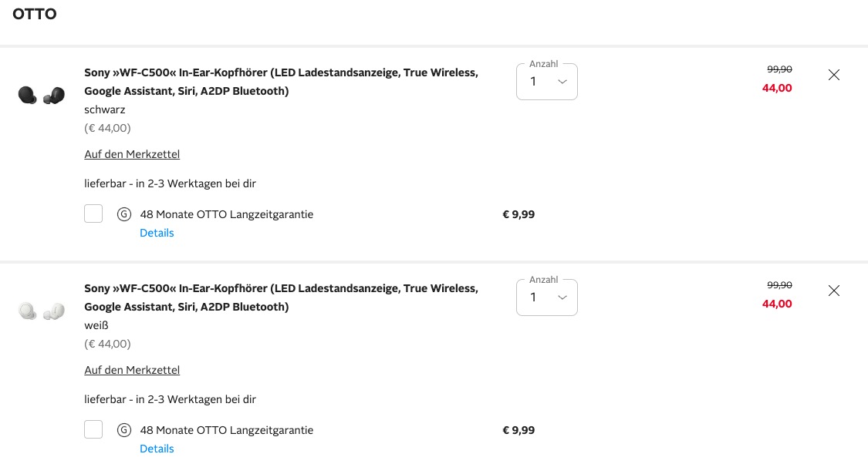Click the guarantee G icon for black headphones
Screen dimensions: 868x464
(x=123, y=214)
